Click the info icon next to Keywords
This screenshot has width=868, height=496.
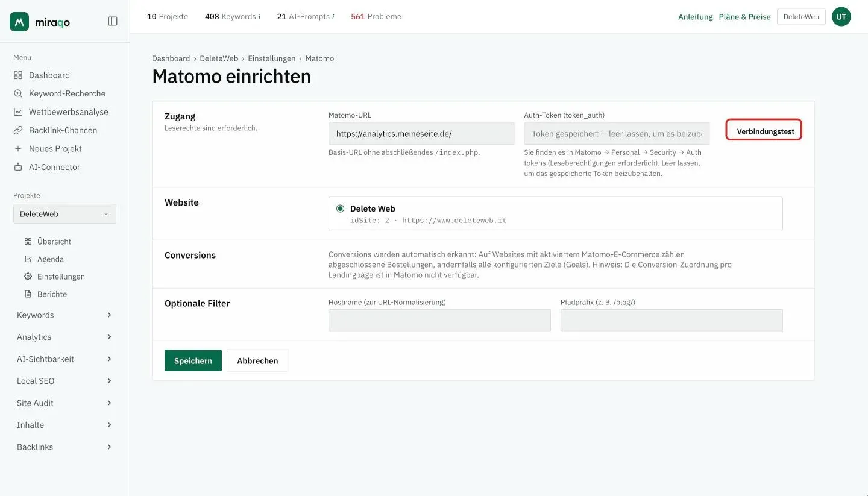coord(259,17)
